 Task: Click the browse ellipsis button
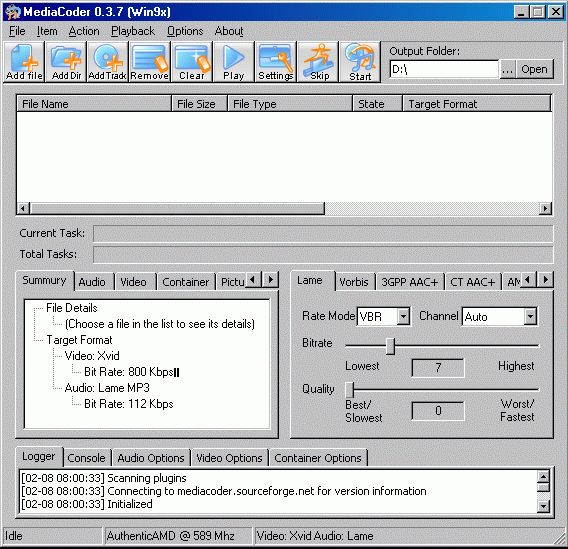pyautogui.click(x=508, y=69)
